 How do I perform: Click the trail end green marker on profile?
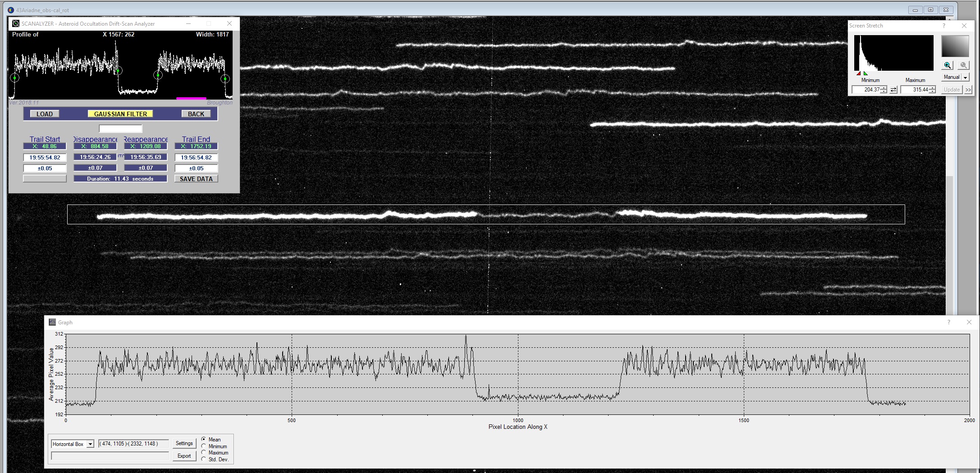coord(225,79)
